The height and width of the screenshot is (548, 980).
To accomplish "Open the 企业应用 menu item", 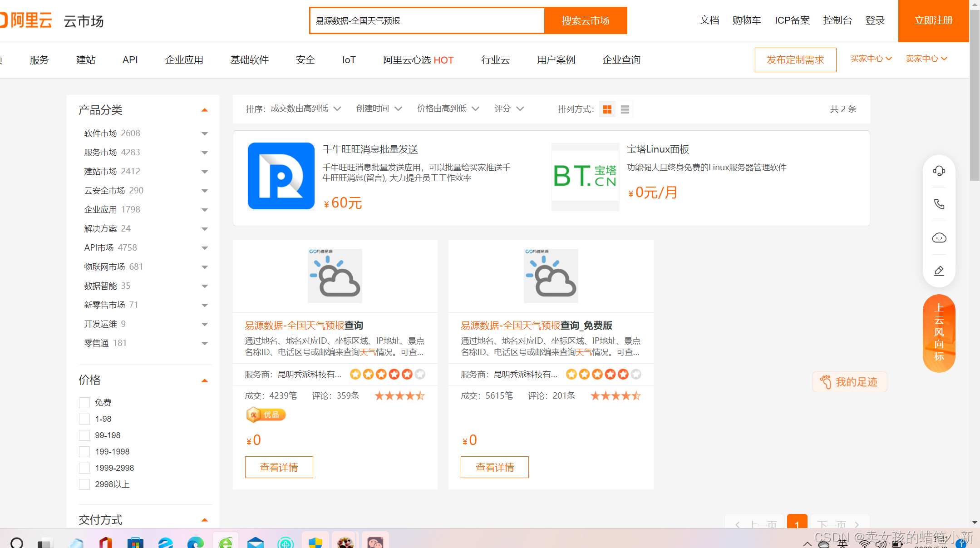I will 184,60.
